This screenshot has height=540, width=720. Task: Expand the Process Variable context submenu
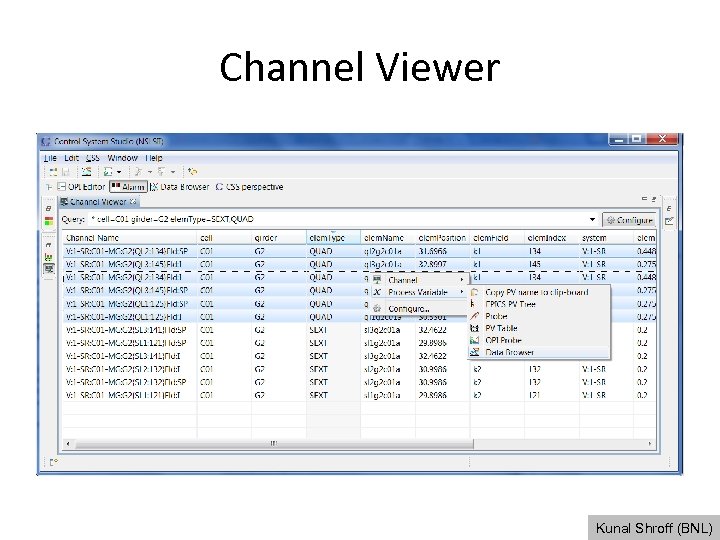coord(420,292)
